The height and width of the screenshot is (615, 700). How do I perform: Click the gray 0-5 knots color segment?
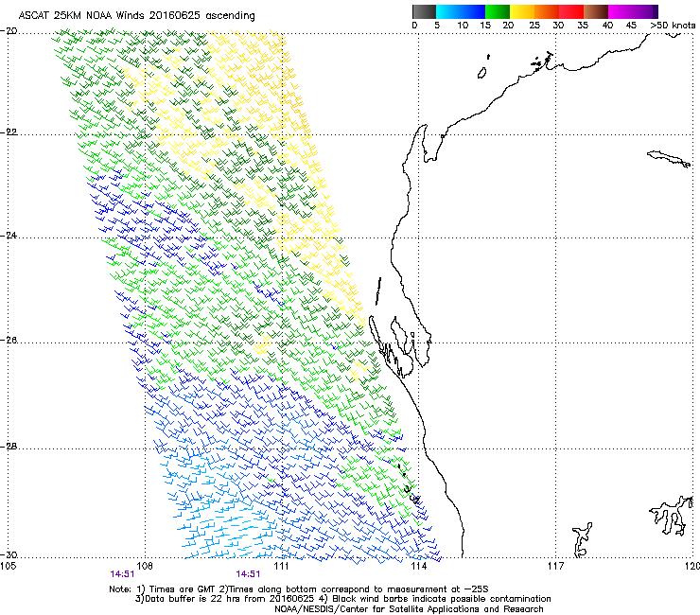(424, 11)
